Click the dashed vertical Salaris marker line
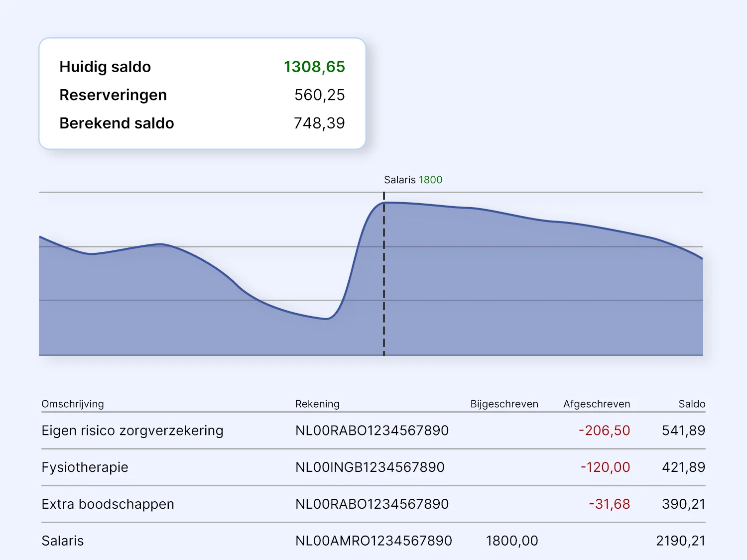 384,279
